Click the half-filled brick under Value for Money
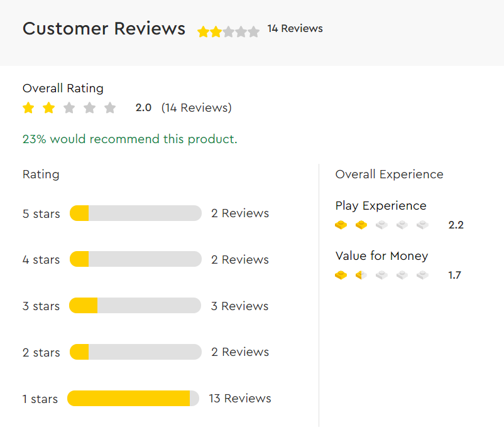The width and height of the screenshot is (504, 430). (361, 275)
